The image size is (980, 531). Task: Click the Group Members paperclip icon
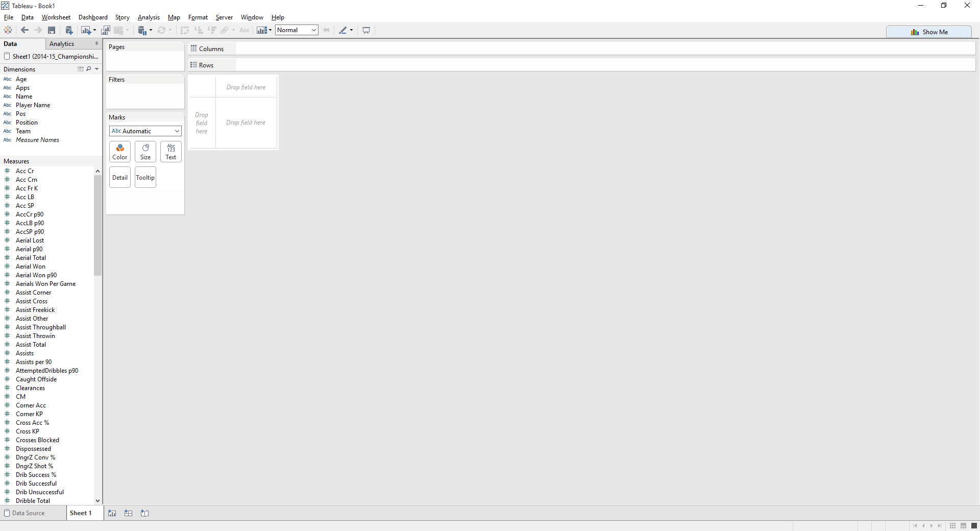click(224, 30)
